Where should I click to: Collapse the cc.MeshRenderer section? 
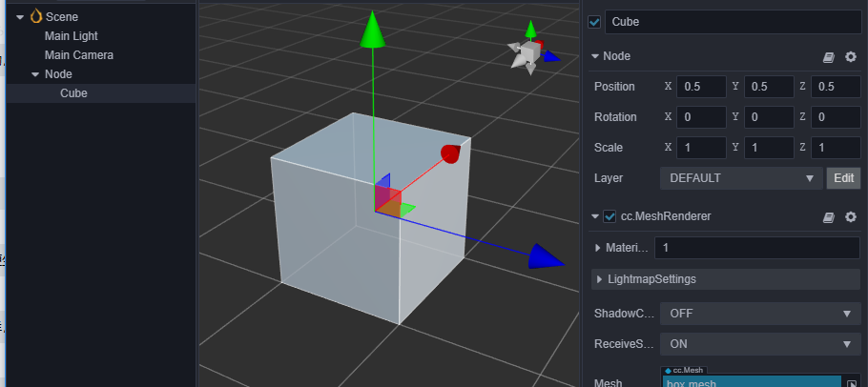[x=595, y=216]
